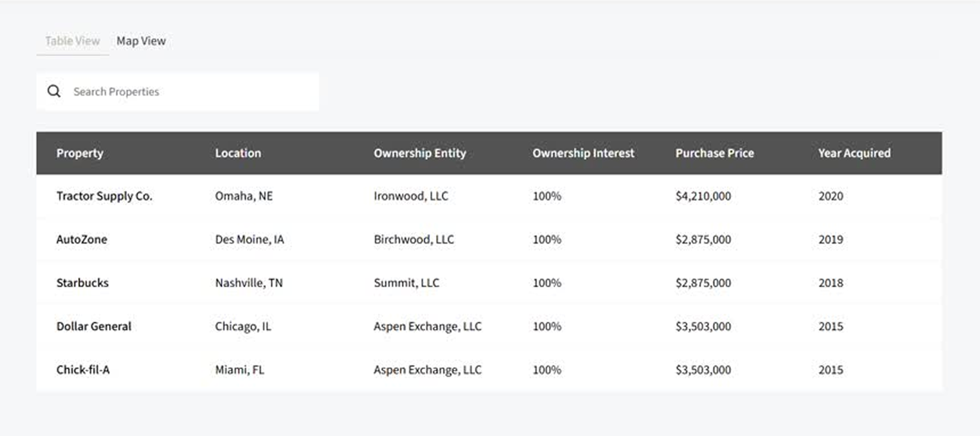Click the Ownership Interest column header
Screen dimensions: 980x436
(583, 153)
